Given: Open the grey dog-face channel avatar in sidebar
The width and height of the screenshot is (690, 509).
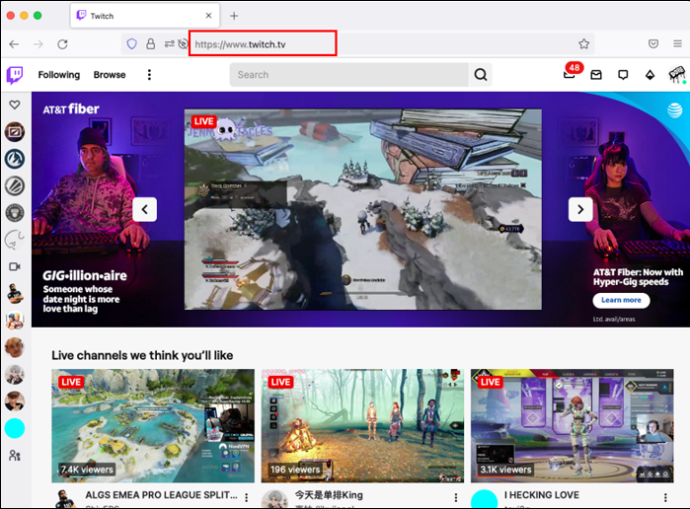Looking at the screenshot, I should (x=15, y=213).
